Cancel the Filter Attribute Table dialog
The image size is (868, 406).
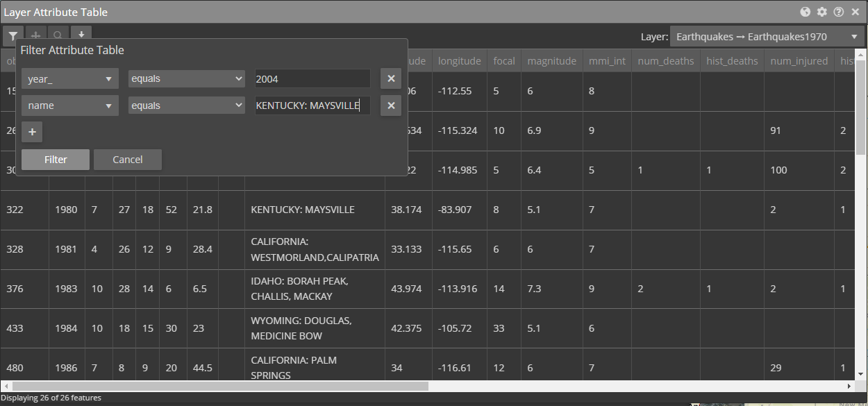click(x=128, y=160)
